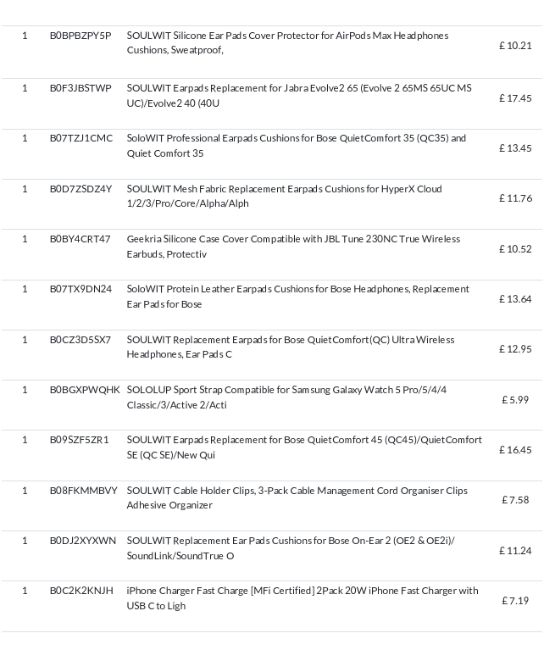544x650 pixels.
Task: Click ASIN B08FKMMBVY
Action: coord(84,491)
